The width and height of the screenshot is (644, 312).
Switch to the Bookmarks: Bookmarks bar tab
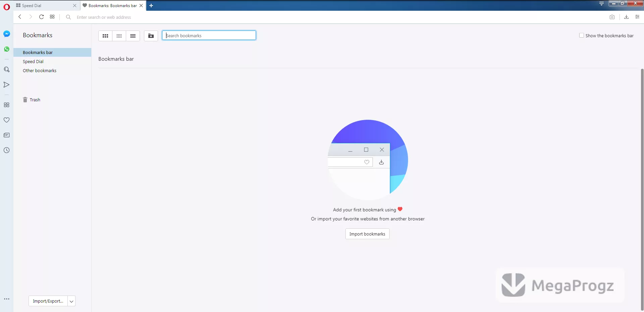pos(113,6)
